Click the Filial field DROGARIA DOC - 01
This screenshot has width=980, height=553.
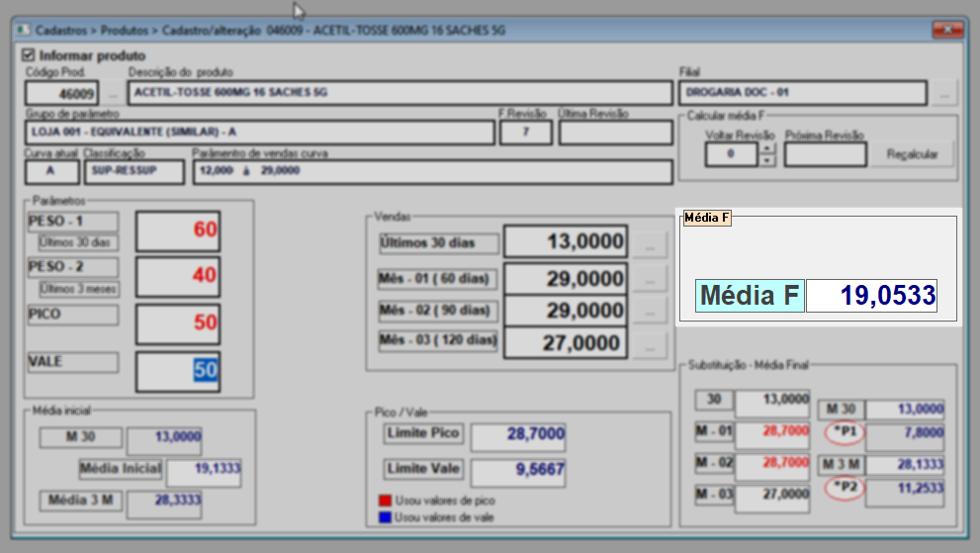click(x=803, y=93)
